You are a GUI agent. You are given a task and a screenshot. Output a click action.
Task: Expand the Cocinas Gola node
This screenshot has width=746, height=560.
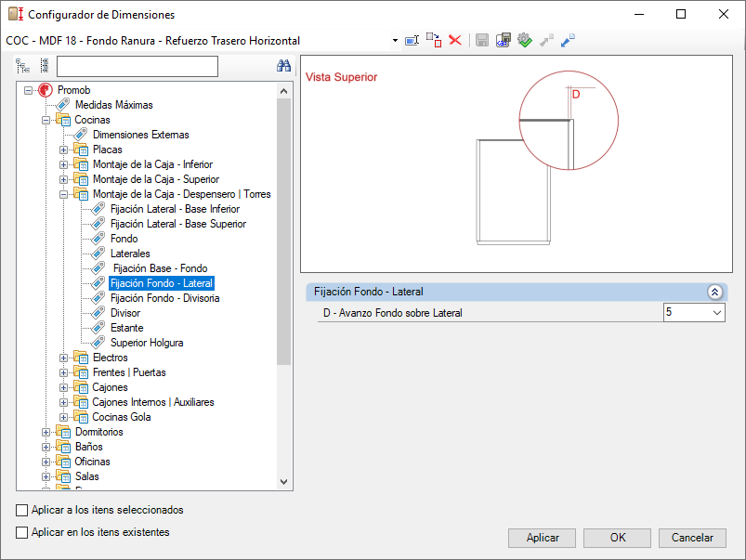point(63,417)
